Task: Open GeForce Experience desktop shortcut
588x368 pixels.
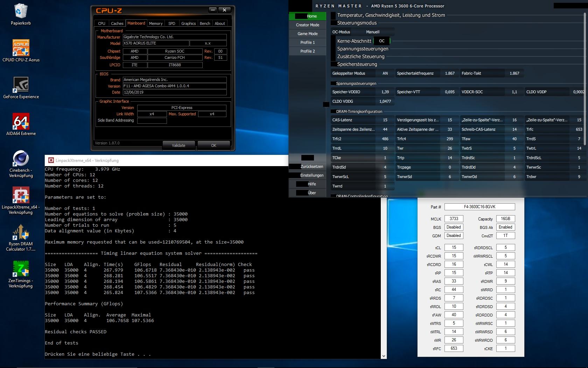Action: 21,88
